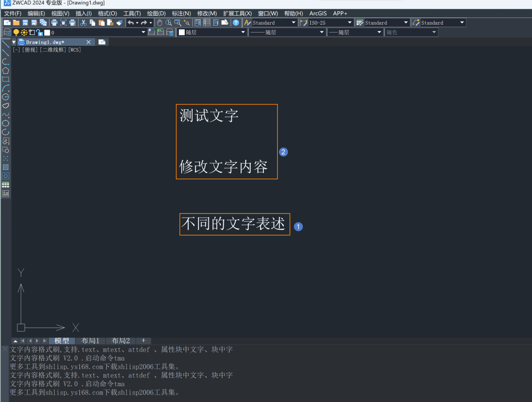Viewport: 532px width, 402px height.
Task: Open the Layer Properties Manager icon
Action: coord(7,33)
